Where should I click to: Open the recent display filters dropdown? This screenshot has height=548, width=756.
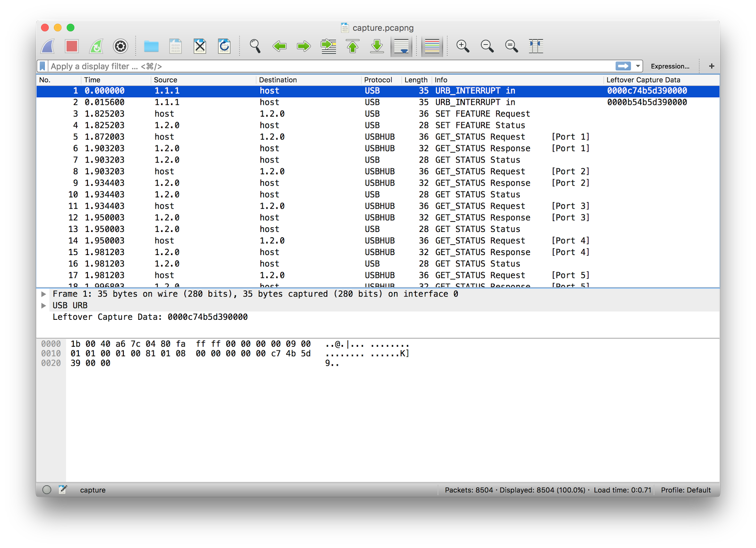638,66
